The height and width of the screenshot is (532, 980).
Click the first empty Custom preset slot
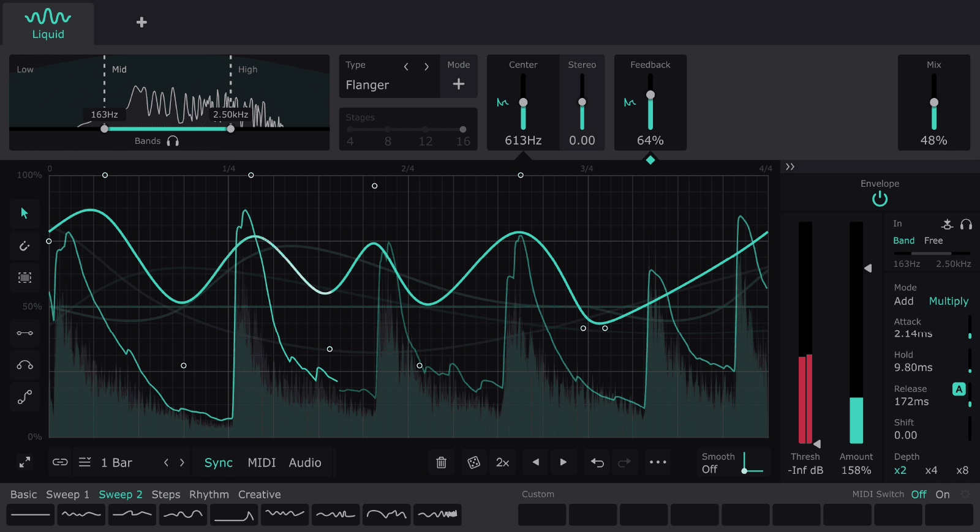542,515
